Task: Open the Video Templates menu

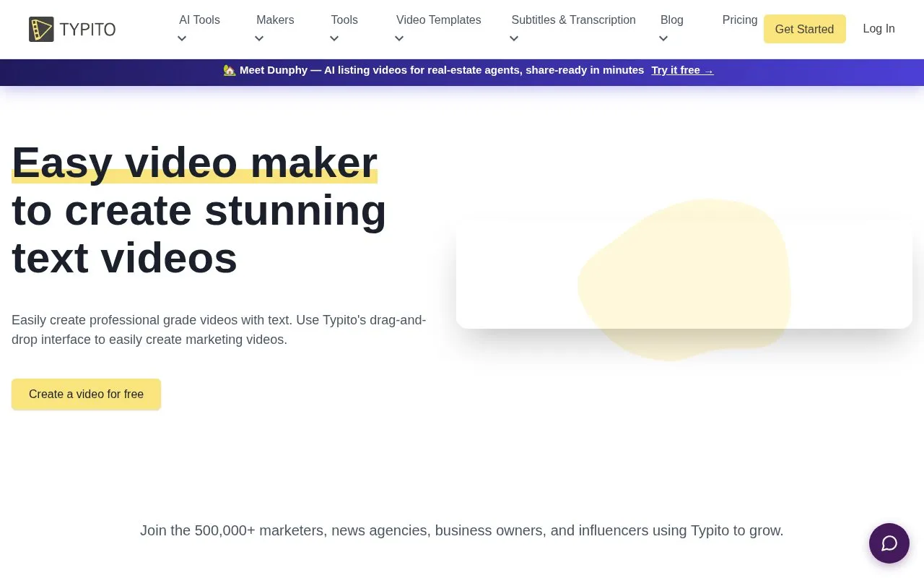Action: click(439, 20)
